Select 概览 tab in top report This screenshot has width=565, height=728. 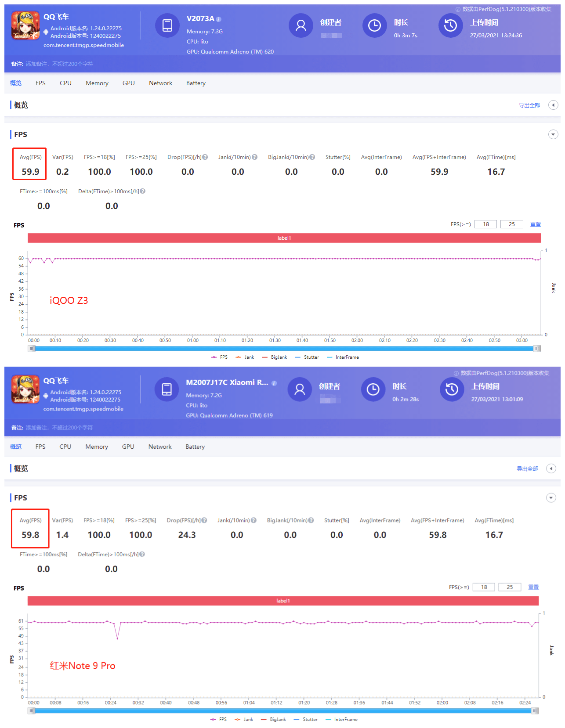16,83
